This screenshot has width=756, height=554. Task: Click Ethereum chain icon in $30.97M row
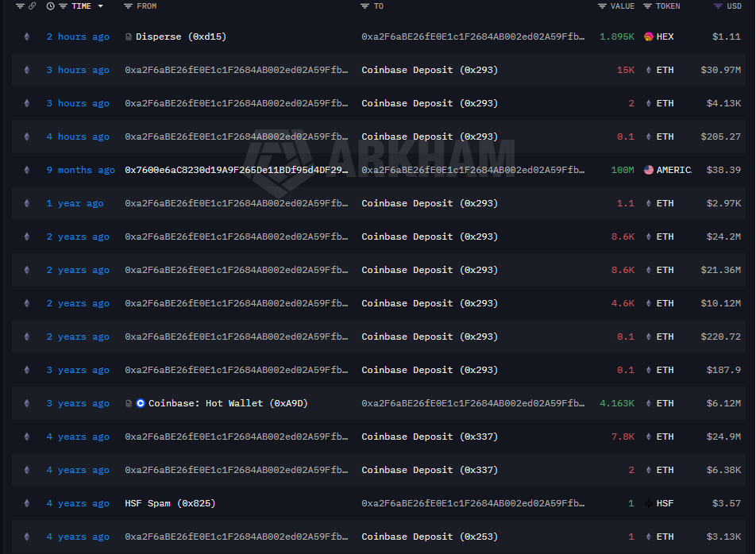(x=27, y=70)
